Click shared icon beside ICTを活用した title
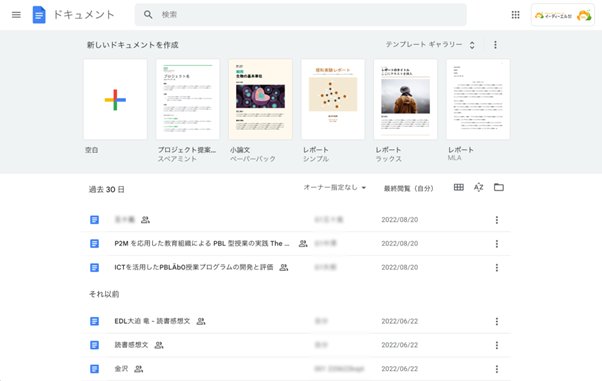The height and width of the screenshot is (381, 602). pyautogui.click(x=284, y=267)
